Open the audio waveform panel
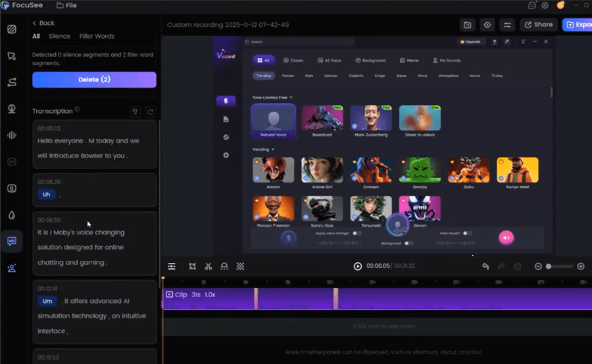This screenshot has width=592, height=364. (x=12, y=135)
